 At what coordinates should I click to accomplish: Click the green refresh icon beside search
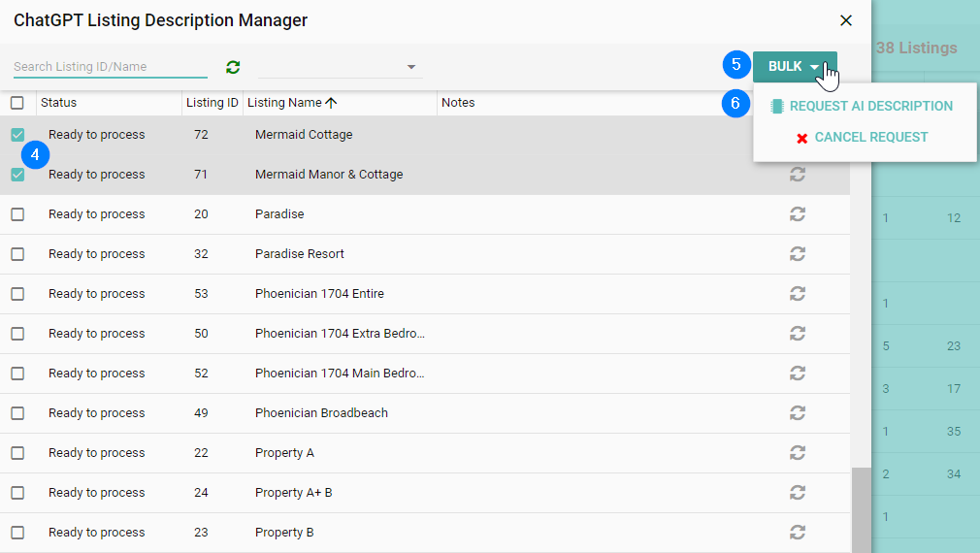pyautogui.click(x=233, y=67)
